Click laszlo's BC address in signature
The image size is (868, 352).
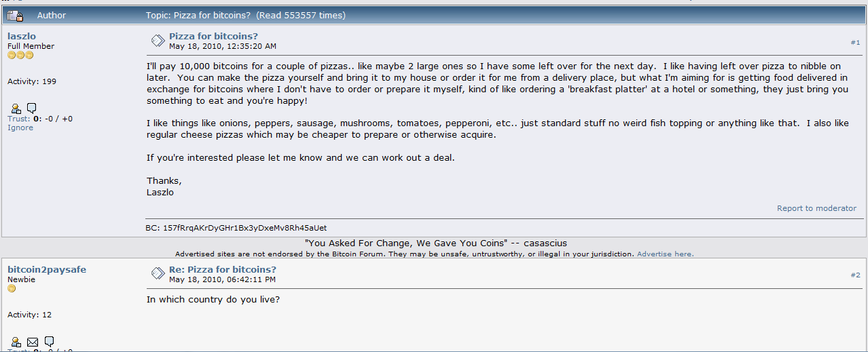(x=243, y=228)
